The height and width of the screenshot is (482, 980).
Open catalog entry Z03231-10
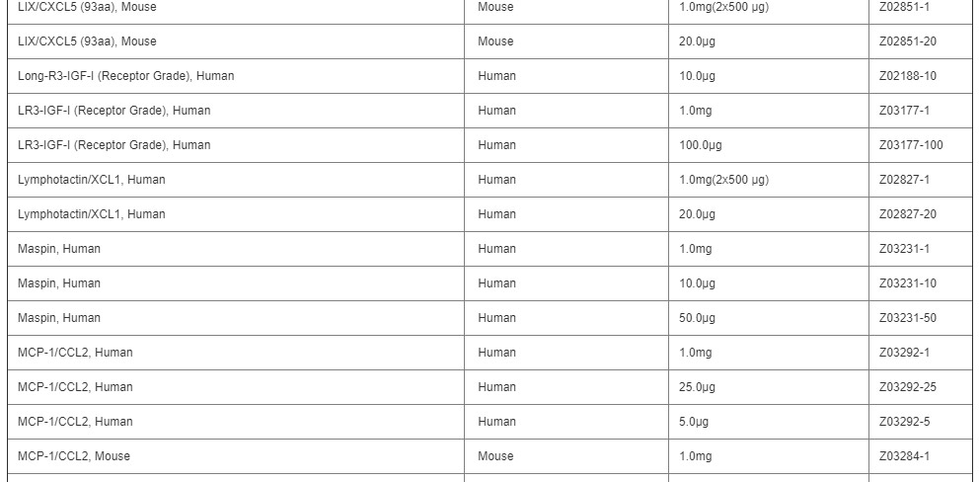click(x=908, y=283)
